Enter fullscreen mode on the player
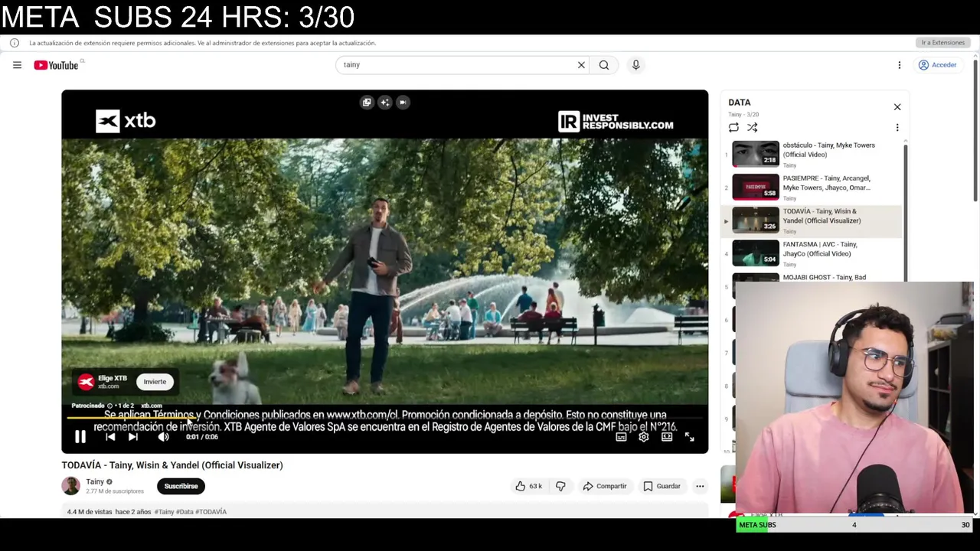 click(690, 437)
